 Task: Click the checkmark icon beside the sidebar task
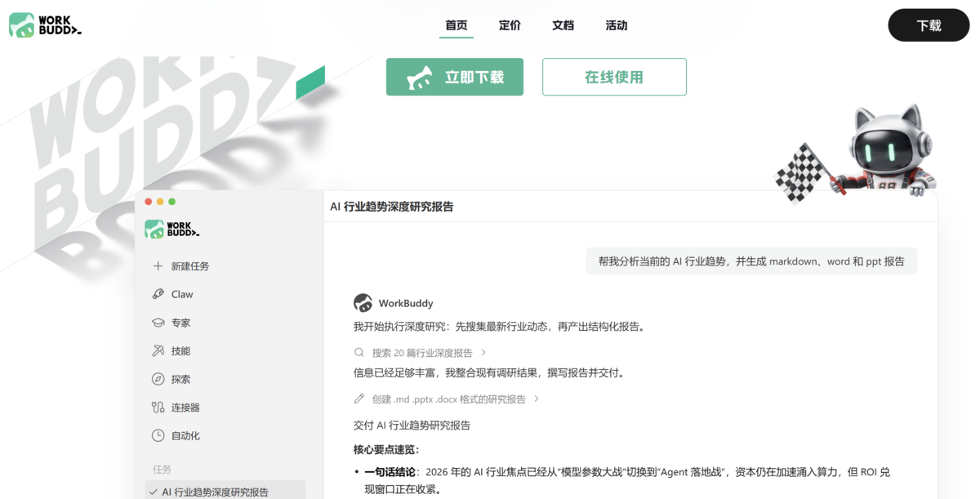pos(154,492)
